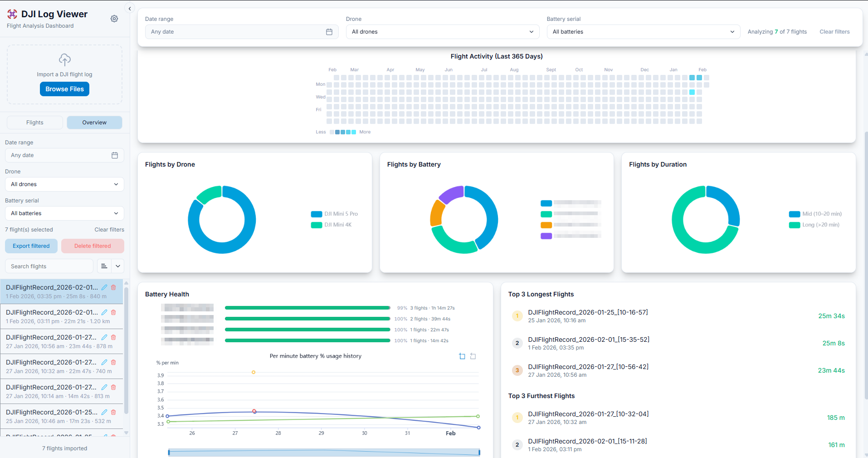The image size is (868, 458).
Task: Delete the 27 Jan 10:32 am flight
Action: [x=113, y=362]
